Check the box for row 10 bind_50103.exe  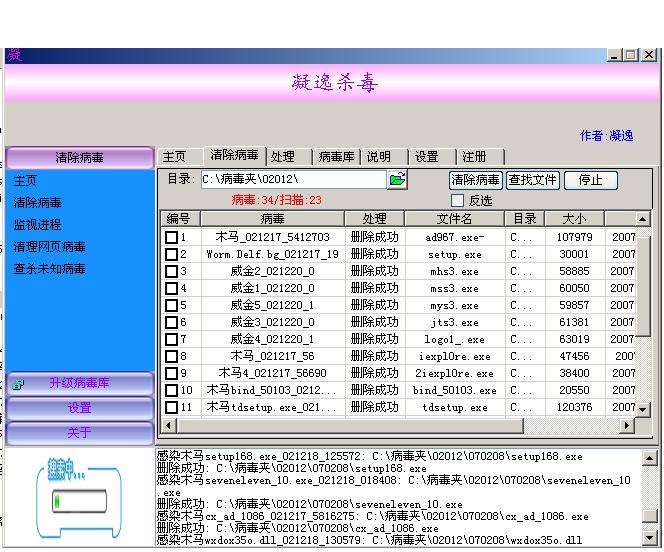[x=171, y=390]
